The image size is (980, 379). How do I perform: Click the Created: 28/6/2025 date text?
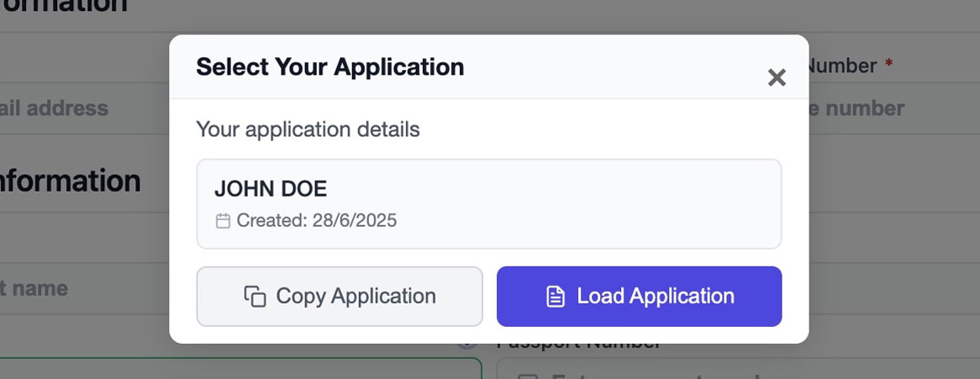click(316, 221)
